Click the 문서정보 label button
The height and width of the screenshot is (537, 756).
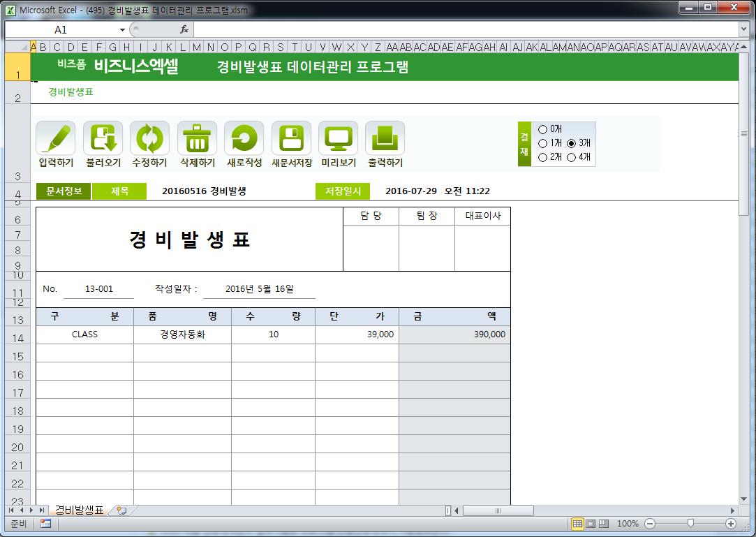pos(64,191)
